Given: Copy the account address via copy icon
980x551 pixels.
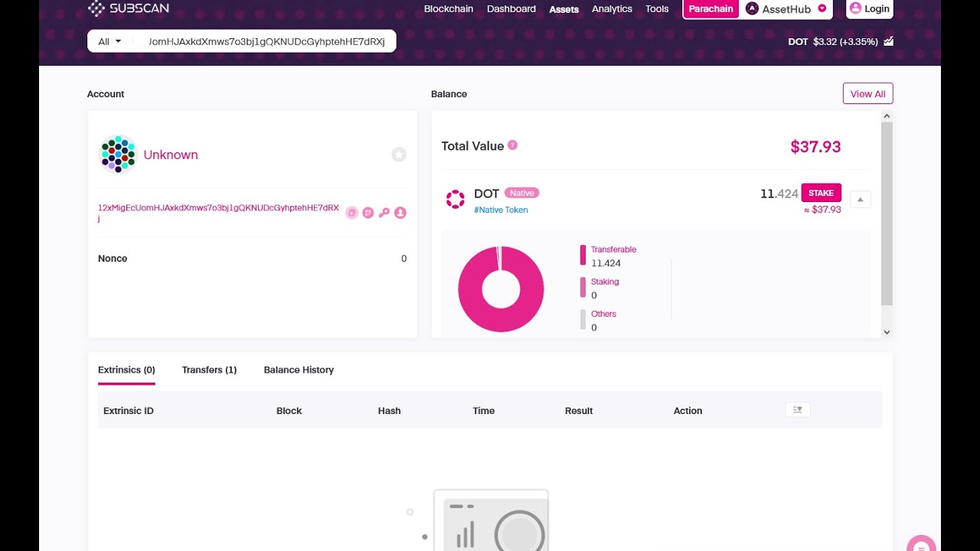Looking at the screenshot, I should click(351, 213).
